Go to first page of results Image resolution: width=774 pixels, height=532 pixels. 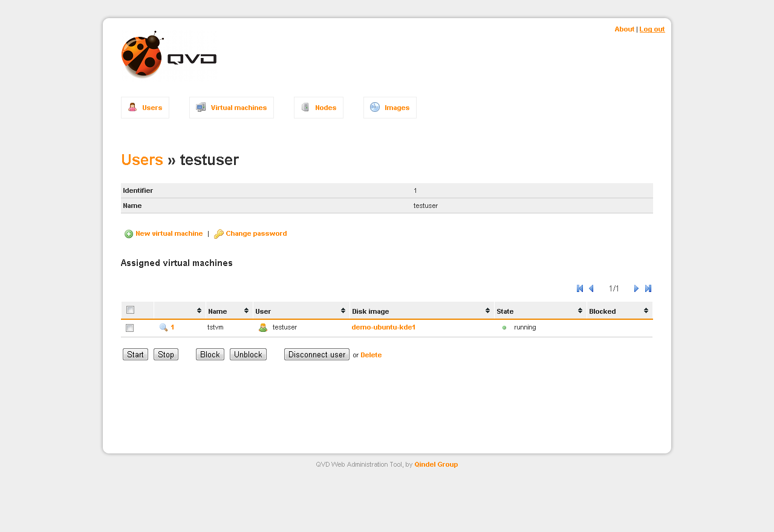coord(580,288)
